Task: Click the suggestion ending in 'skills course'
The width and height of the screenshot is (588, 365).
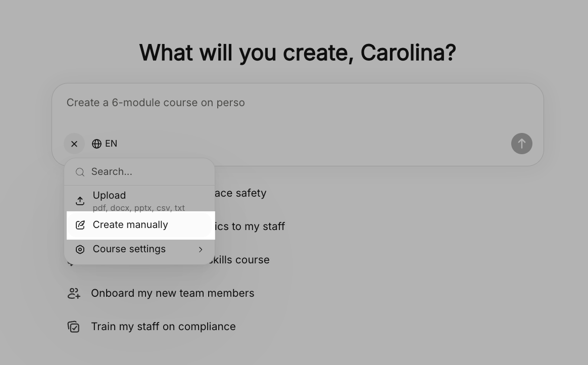Action: 239,259
